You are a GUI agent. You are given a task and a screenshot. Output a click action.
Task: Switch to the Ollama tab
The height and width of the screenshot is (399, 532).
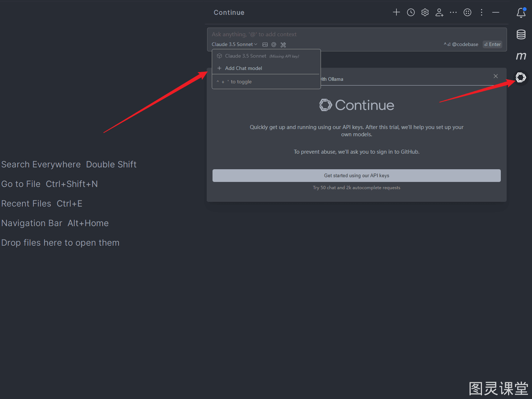click(x=332, y=79)
